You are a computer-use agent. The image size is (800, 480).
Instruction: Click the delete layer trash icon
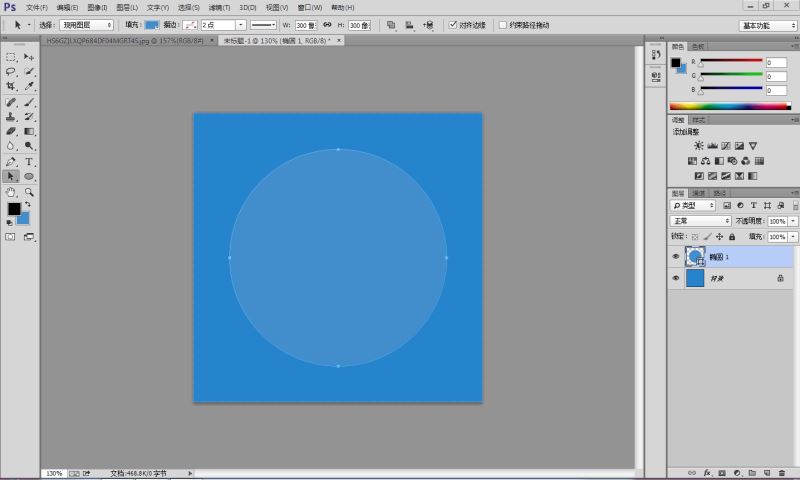coord(781,472)
